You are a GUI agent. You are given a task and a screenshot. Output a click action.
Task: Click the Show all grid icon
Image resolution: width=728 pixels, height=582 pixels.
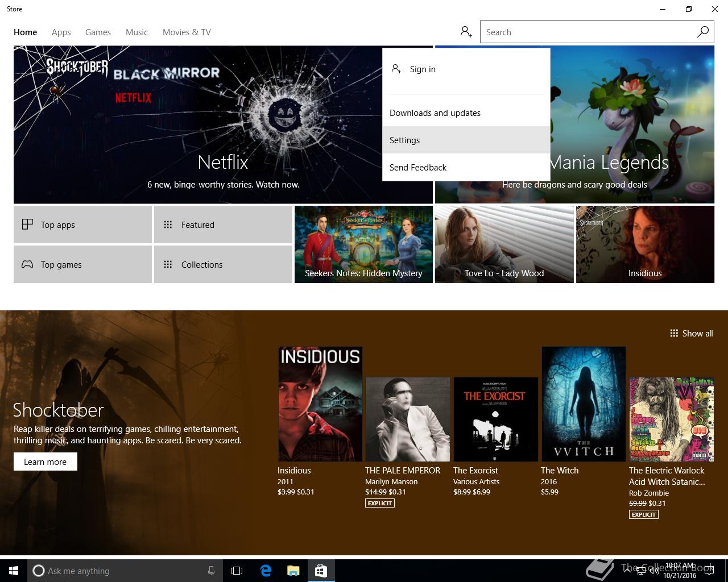(674, 333)
